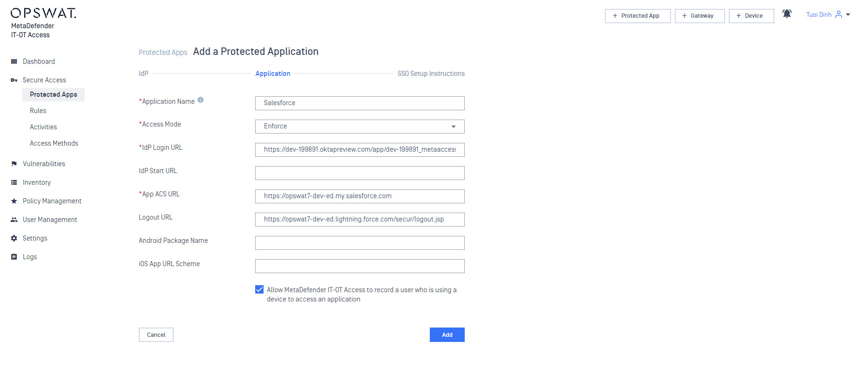This screenshot has height=368, width=868.
Task: Select Protected Apps in sidebar
Action: (x=54, y=94)
